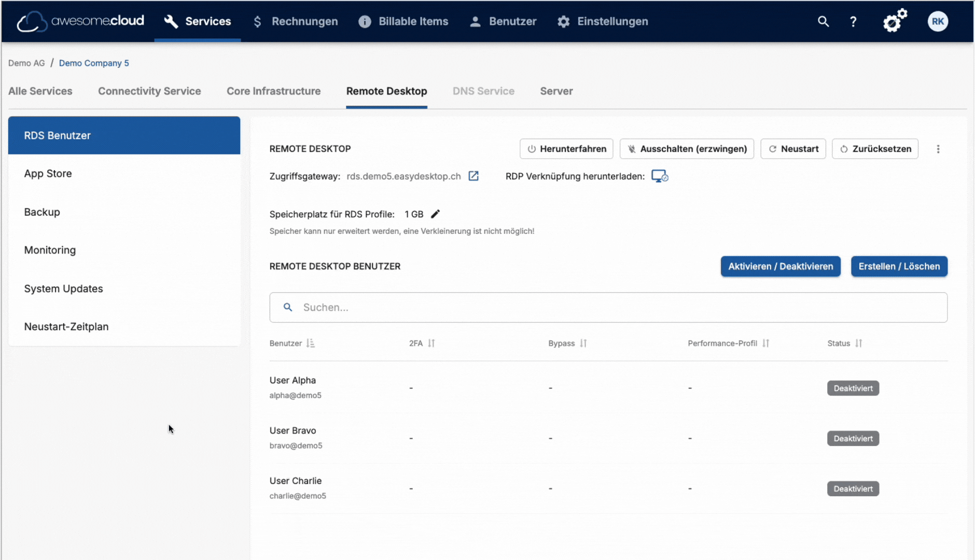975x560 pixels.
Task: Click the Neustart button
Action: 793,149
